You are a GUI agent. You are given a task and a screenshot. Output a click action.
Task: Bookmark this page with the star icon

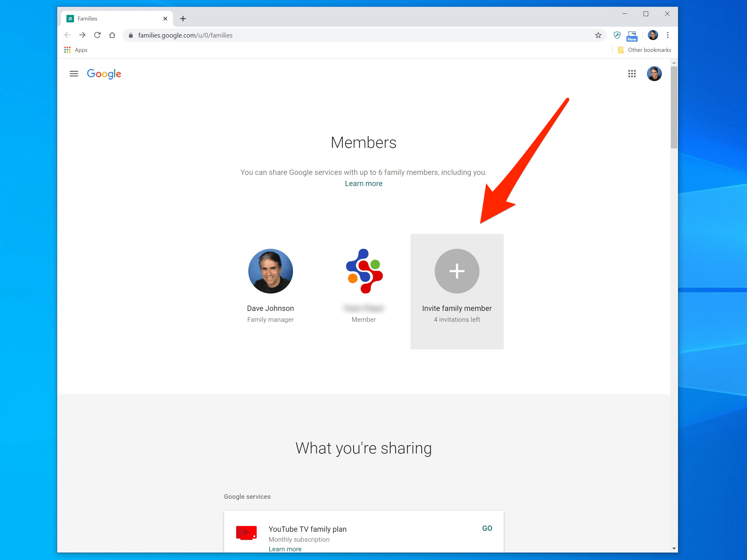598,35
